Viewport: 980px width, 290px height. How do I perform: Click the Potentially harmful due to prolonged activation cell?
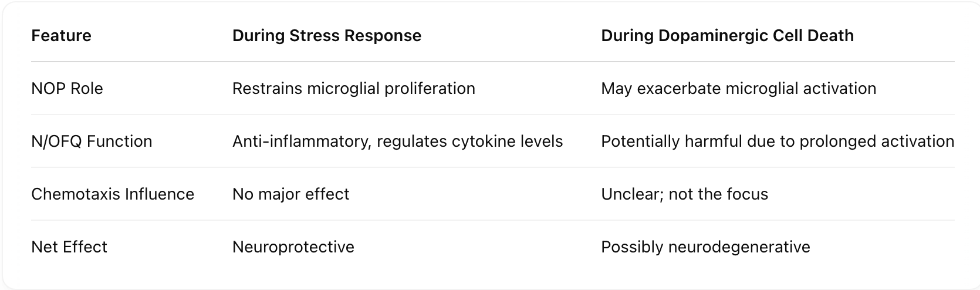pos(778,141)
